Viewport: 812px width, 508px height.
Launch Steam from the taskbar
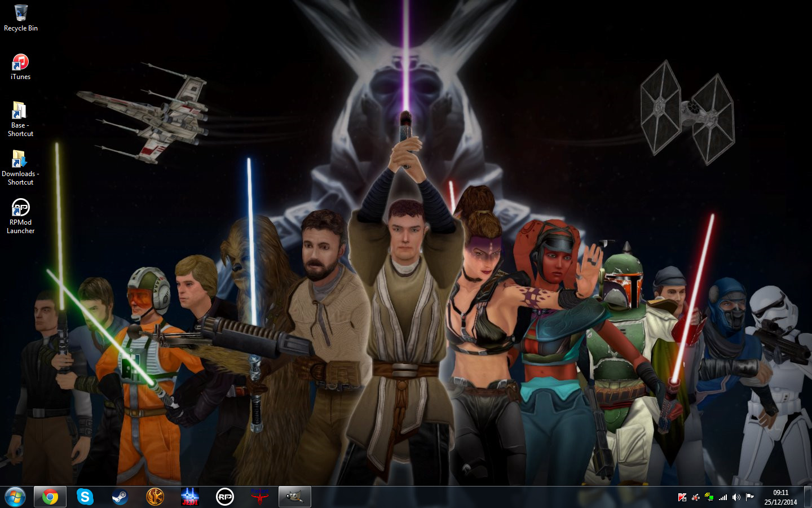(x=120, y=497)
